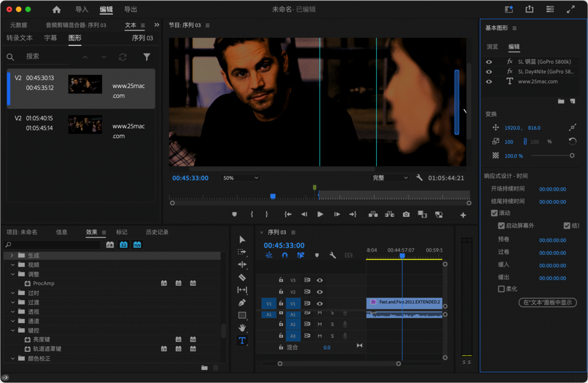The image size is (588, 383).
Task: Switch to the 导入 workspace tab
Action: point(82,10)
